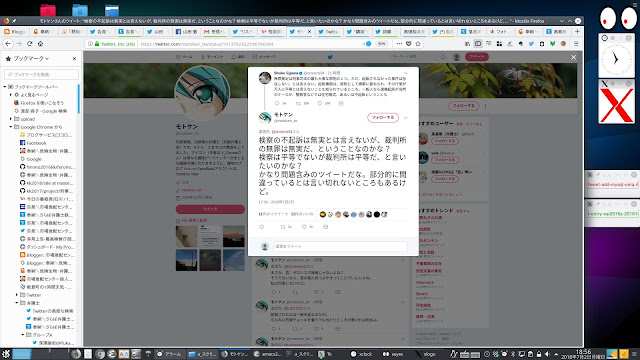The image size is (640, 360).
Task: Reply to the モトケン tweet in the dialog
Action: click(x=262, y=227)
